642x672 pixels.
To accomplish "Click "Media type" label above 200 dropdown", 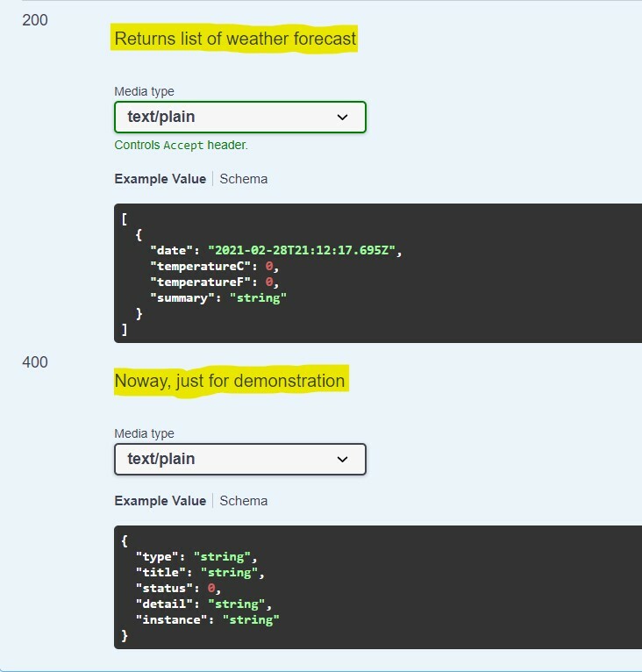I will (144, 92).
